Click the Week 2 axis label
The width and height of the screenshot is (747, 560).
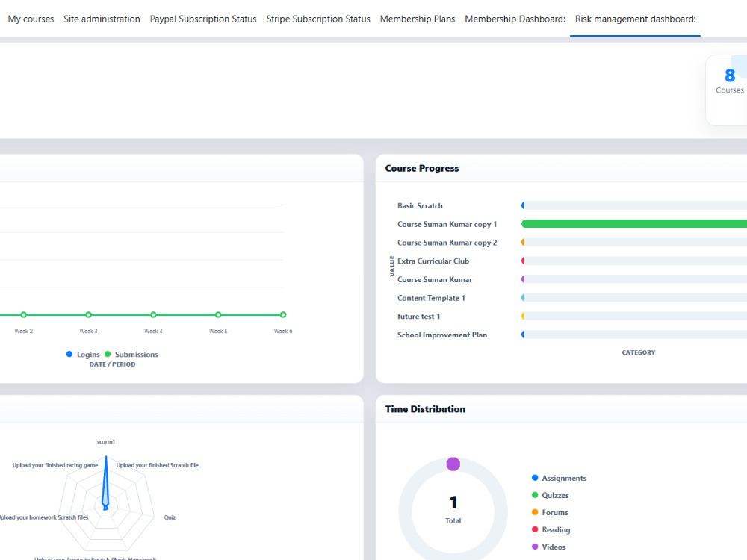tap(23, 331)
